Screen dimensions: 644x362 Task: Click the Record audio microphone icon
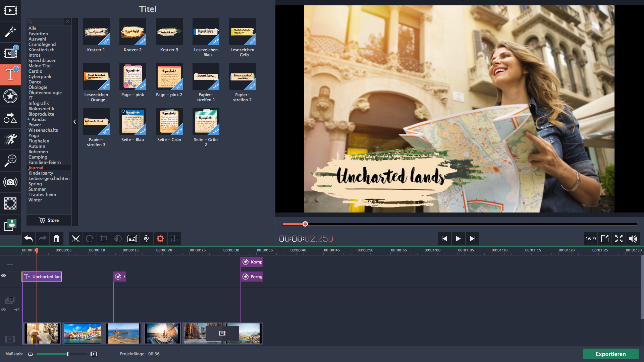click(146, 239)
